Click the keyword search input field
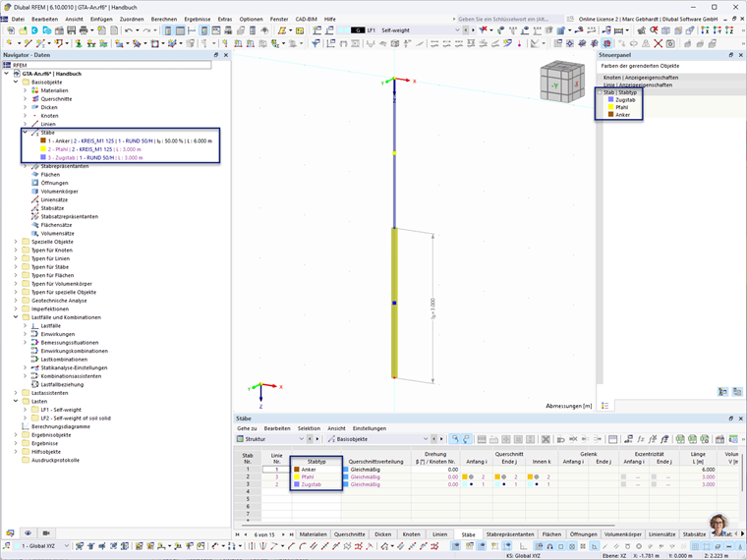Image resolution: width=747 pixels, height=560 pixels. point(509,19)
